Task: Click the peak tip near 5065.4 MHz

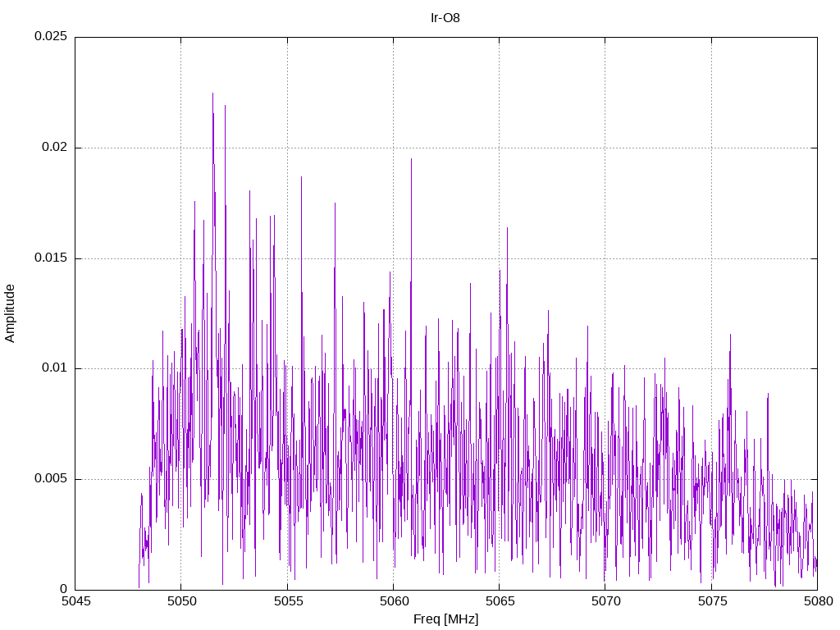Action: click(x=507, y=228)
